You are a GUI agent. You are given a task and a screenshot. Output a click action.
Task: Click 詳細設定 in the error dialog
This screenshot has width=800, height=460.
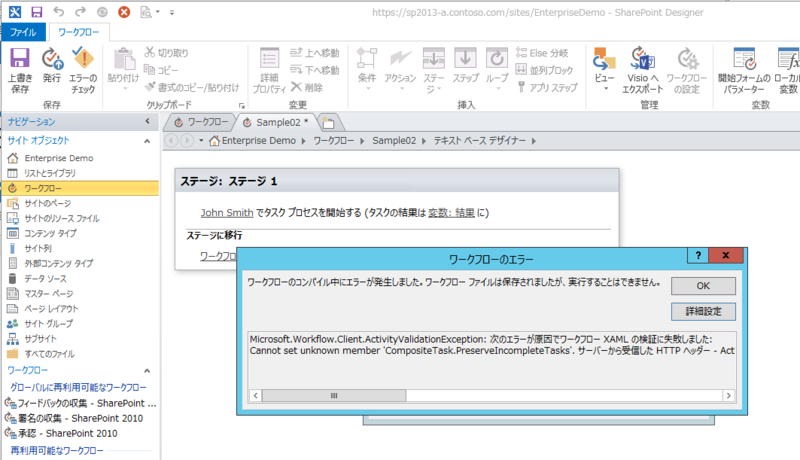(703, 312)
